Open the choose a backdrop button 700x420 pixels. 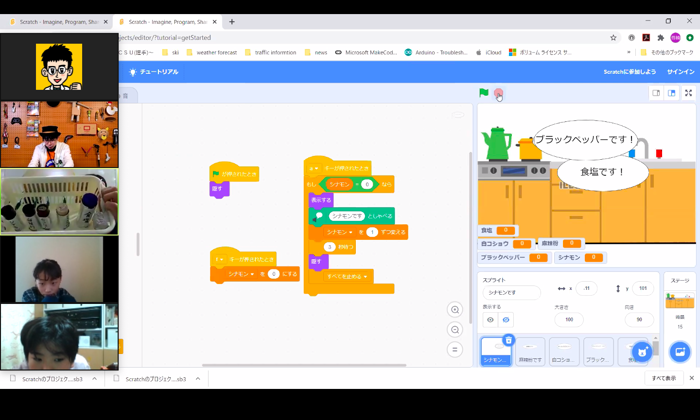coord(679,351)
